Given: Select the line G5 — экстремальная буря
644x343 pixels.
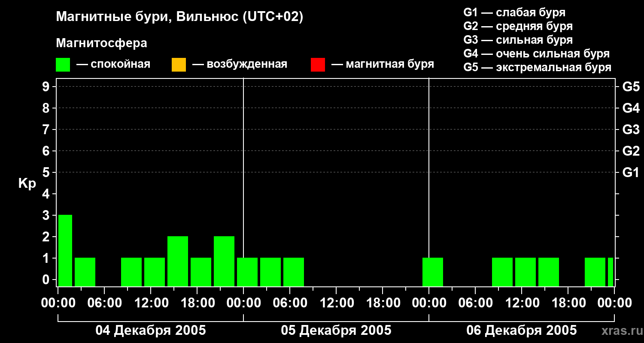Looking at the screenshot, I should [x=538, y=67].
